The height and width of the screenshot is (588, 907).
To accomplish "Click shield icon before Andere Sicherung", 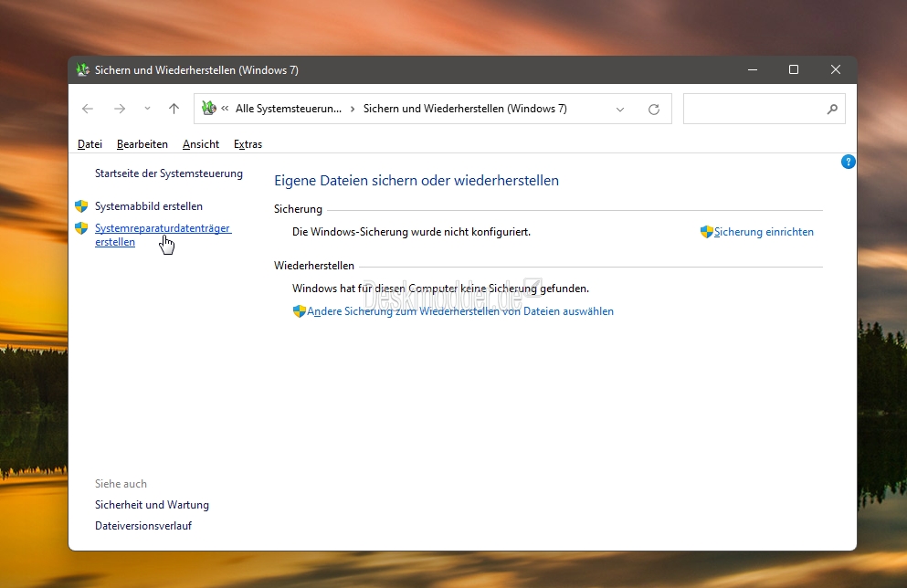I will pyautogui.click(x=299, y=311).
